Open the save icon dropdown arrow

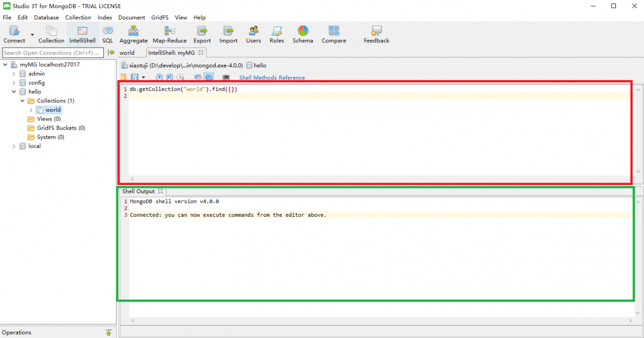(x=143, y=77)
